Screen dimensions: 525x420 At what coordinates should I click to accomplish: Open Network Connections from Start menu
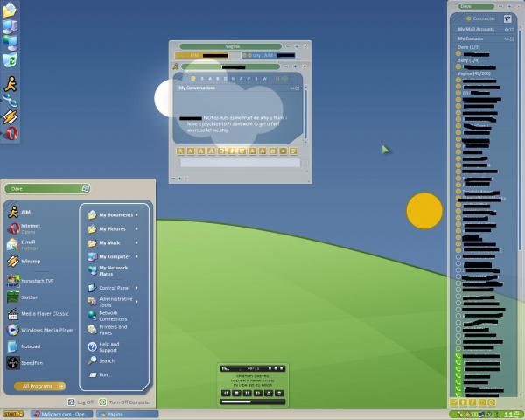pos(107,316)
